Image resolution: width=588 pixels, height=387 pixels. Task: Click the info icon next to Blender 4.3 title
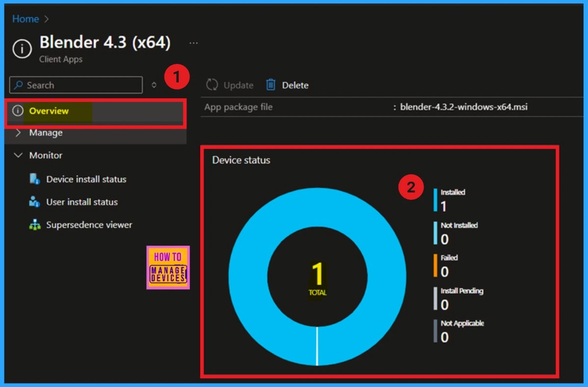point(22,49)
